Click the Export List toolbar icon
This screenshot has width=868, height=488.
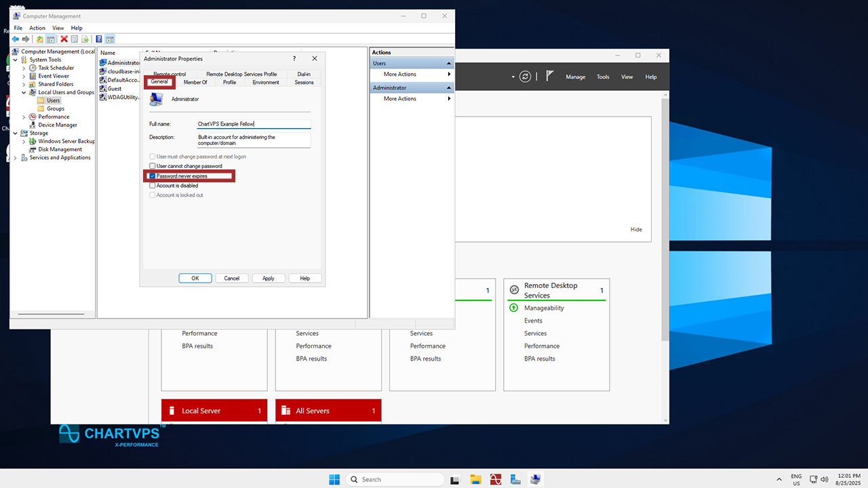click(x=85, y=39)
